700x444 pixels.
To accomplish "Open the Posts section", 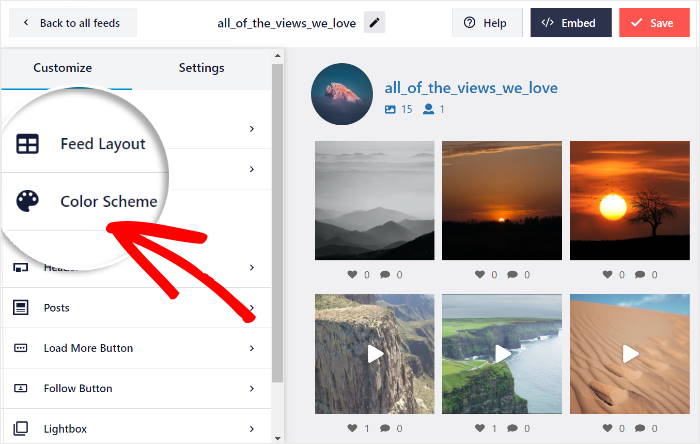I will (x=136, y=307).
